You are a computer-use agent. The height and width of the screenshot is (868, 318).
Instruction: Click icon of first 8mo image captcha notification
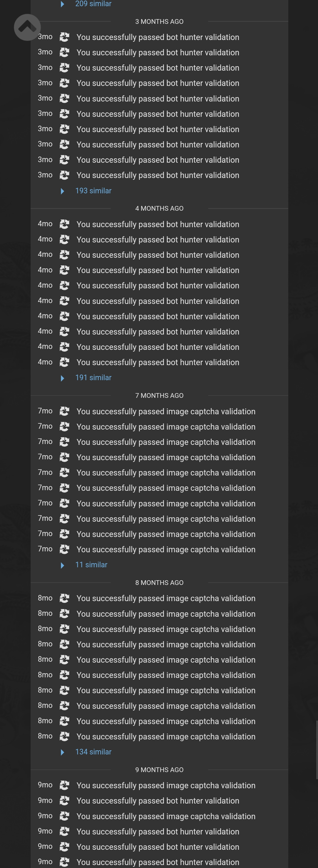[x=64, y=598]
